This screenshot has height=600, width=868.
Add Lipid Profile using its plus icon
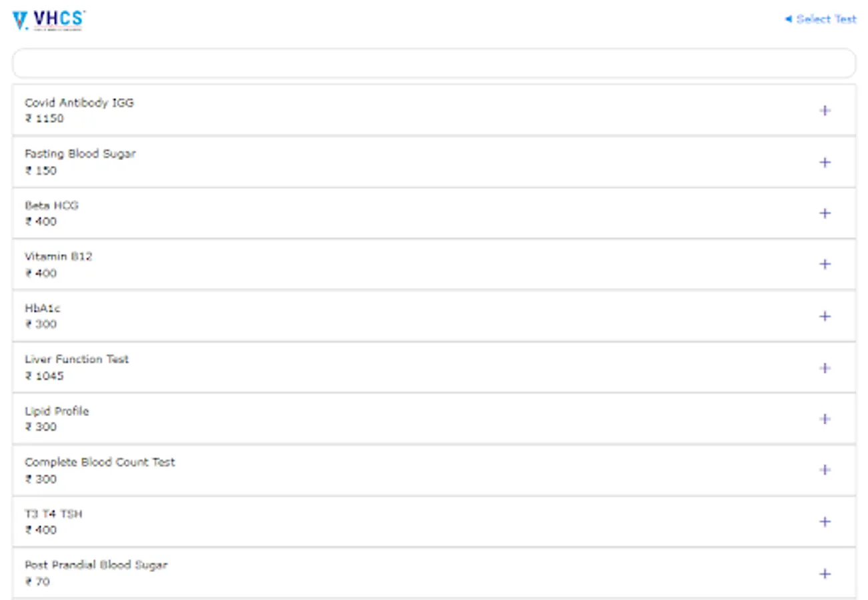(825, 419)
